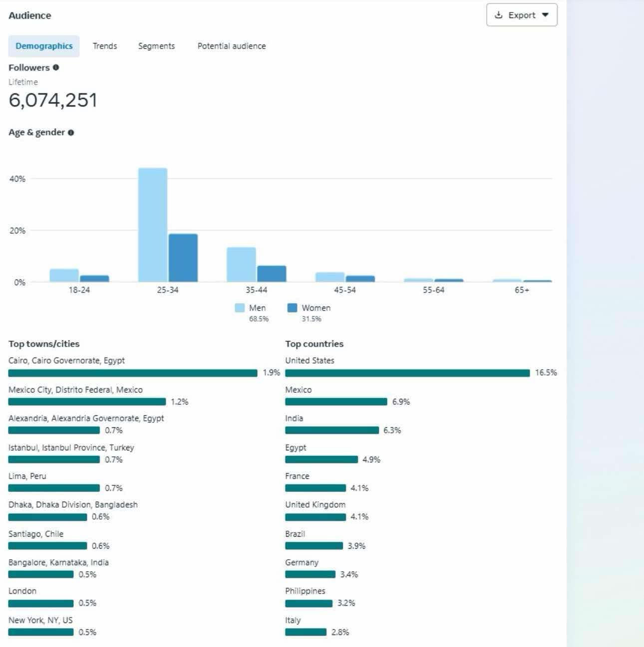Click the info icon beside Age & gender
This screenshot has height=647, width=644.
pos(71,133)
